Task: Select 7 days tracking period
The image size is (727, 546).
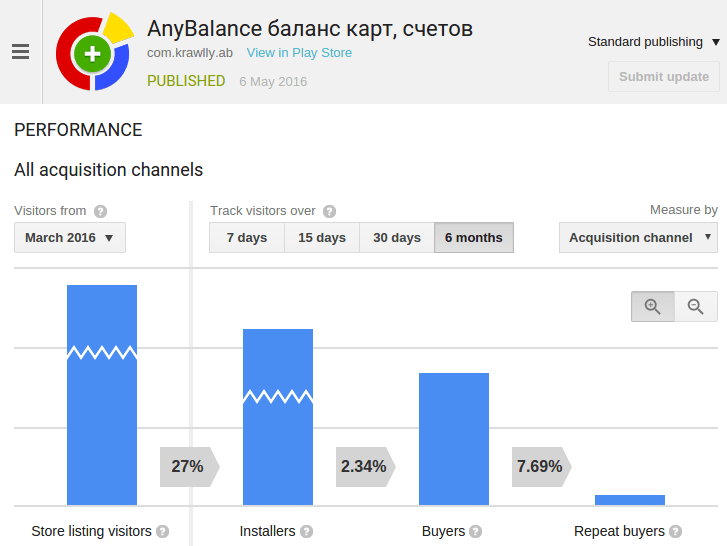Action: click(247, 238)
